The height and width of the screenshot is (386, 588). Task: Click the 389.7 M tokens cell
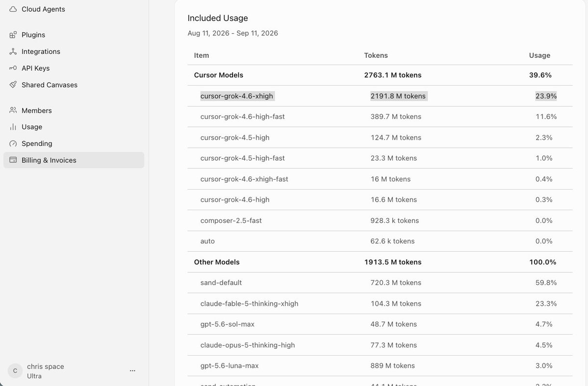pyautogui.click(x=396, y=117)
